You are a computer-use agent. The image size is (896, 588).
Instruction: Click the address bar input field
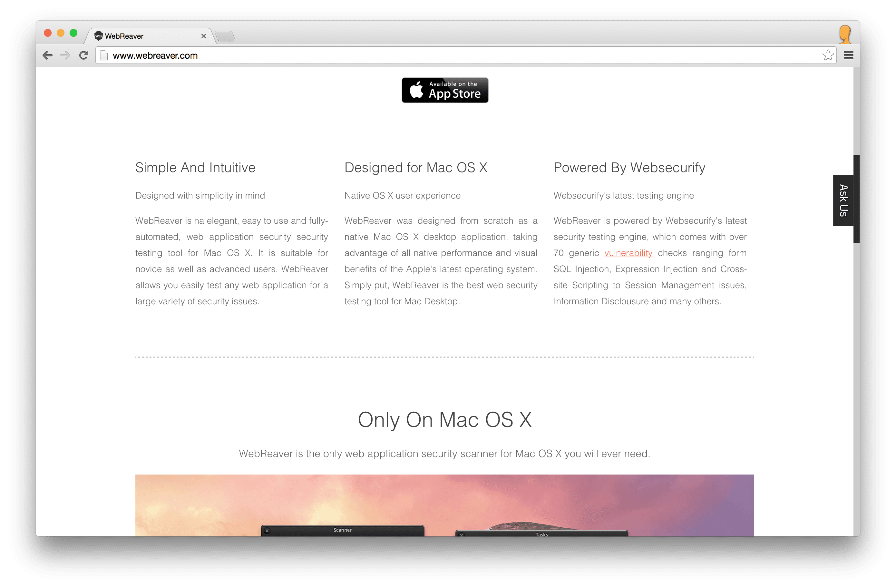click(447, 55)
